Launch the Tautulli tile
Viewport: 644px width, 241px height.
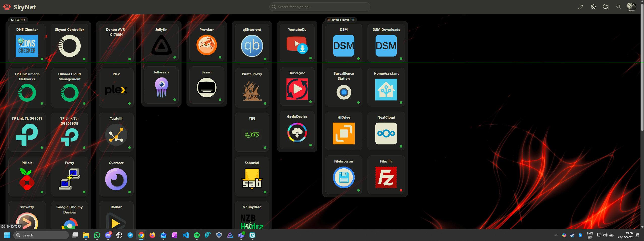[x=116, y=132]
